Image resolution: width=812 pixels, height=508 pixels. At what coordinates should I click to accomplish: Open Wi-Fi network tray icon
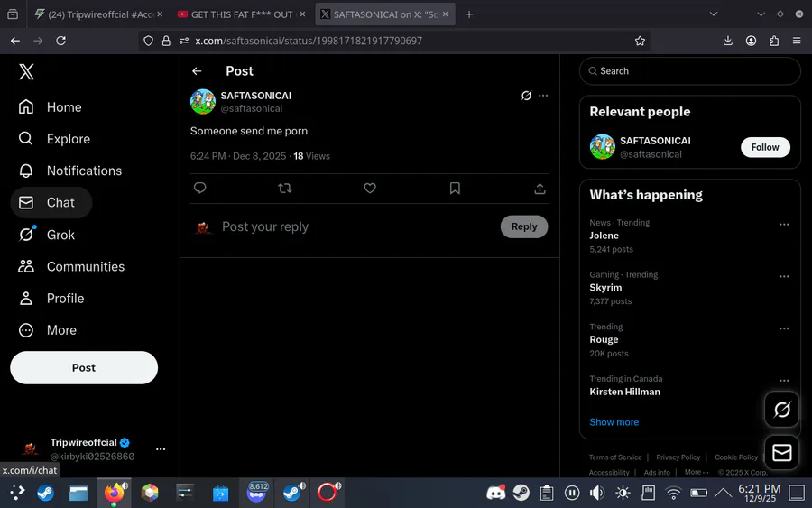point(673,493)
